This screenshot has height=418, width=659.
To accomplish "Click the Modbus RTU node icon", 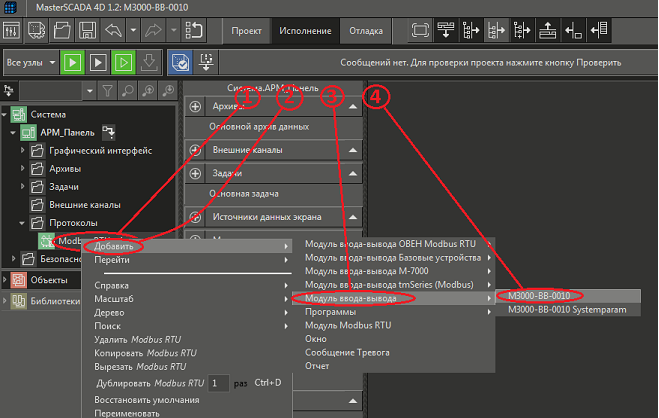I will coord(46,241).
